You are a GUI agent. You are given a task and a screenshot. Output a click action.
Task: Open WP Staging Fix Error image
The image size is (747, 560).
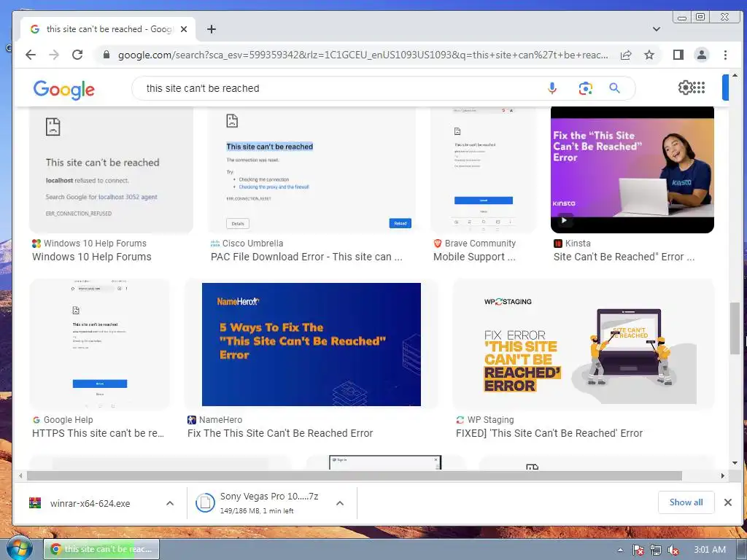click(x=583, y=344)
